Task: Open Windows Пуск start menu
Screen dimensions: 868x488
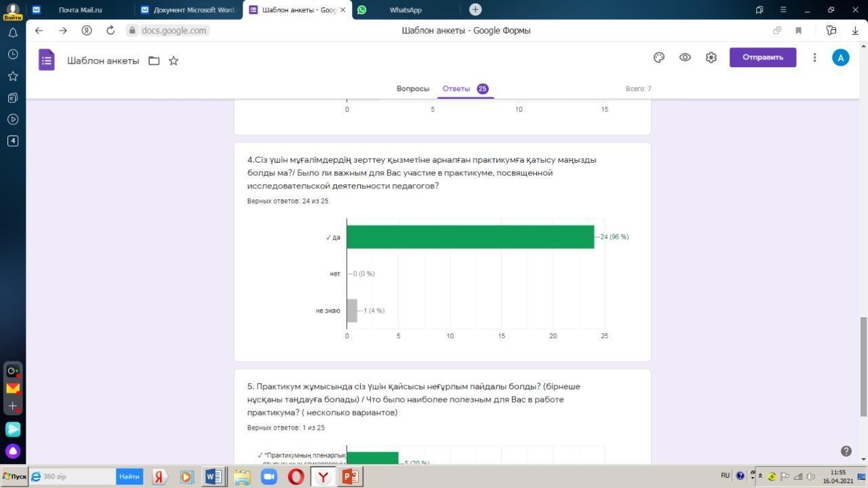Action: click(x=14, y=476)
